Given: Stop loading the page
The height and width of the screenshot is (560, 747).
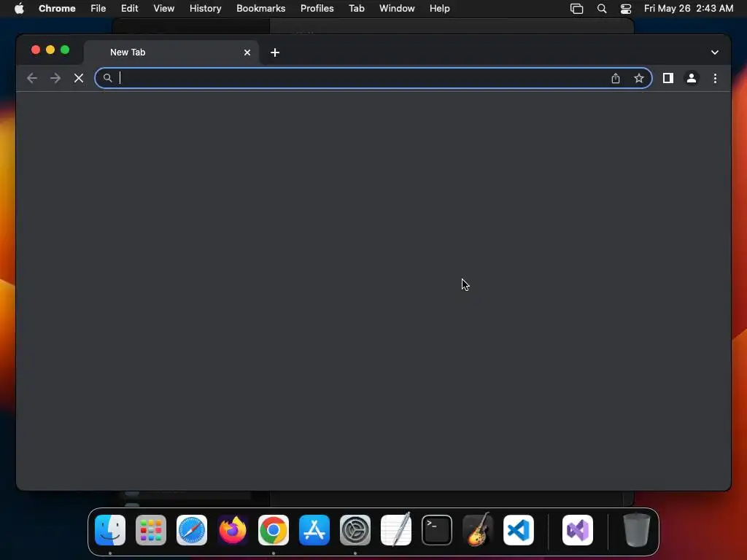Looking at the screenshot, I should tap(79, 78).
